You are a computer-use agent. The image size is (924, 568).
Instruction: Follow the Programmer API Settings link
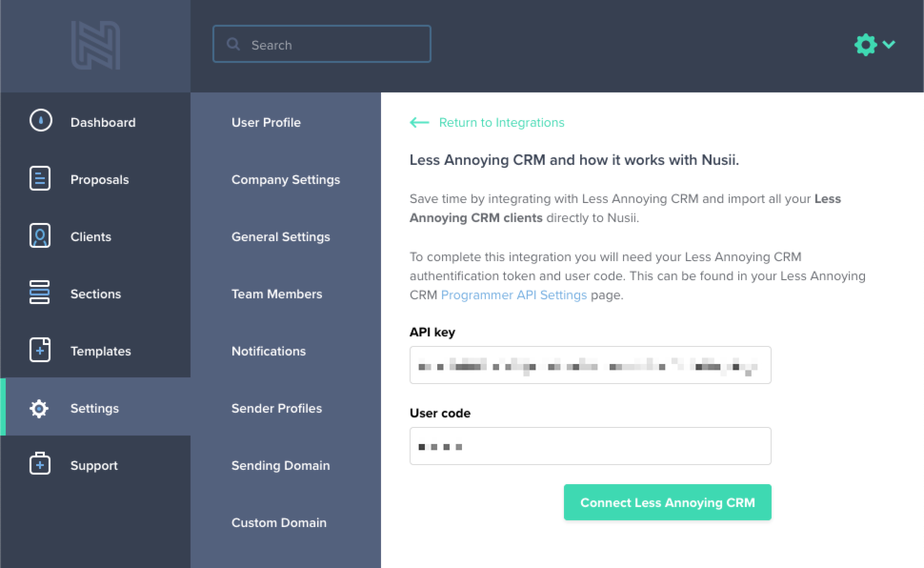(x=513, y=294)
